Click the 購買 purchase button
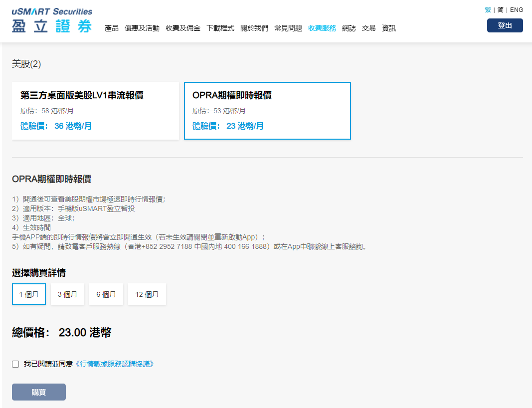Viewport: 532px width, 408px height. click(x=39, y=392)
